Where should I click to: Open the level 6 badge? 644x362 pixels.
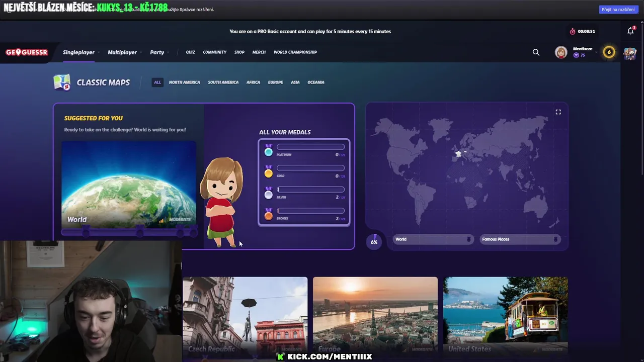pos(609,52)
